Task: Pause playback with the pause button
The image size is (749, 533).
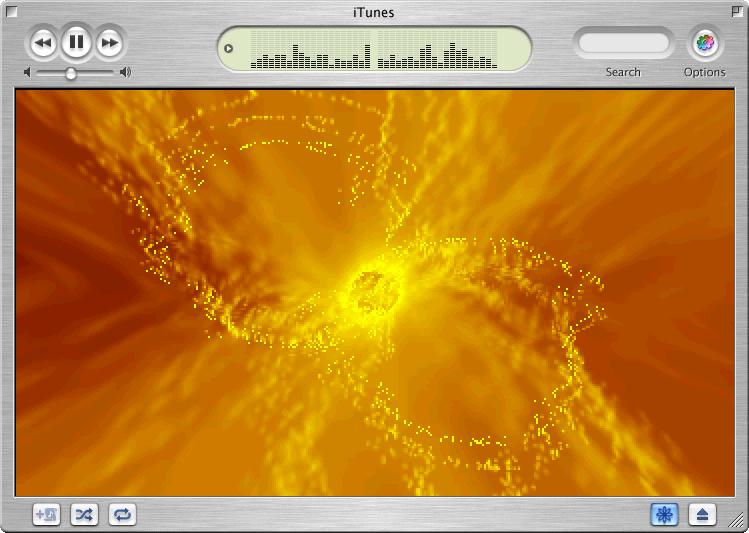Action: coord(76,42)
